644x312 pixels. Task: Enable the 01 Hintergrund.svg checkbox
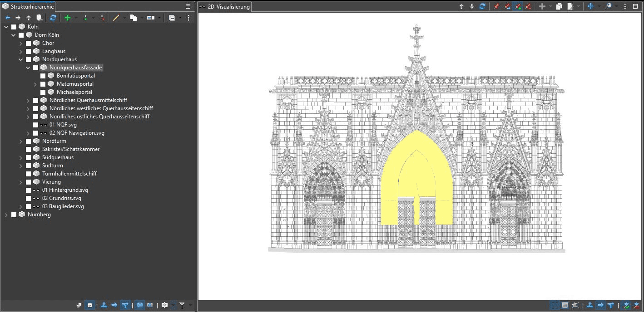click(x=29, y=190)
